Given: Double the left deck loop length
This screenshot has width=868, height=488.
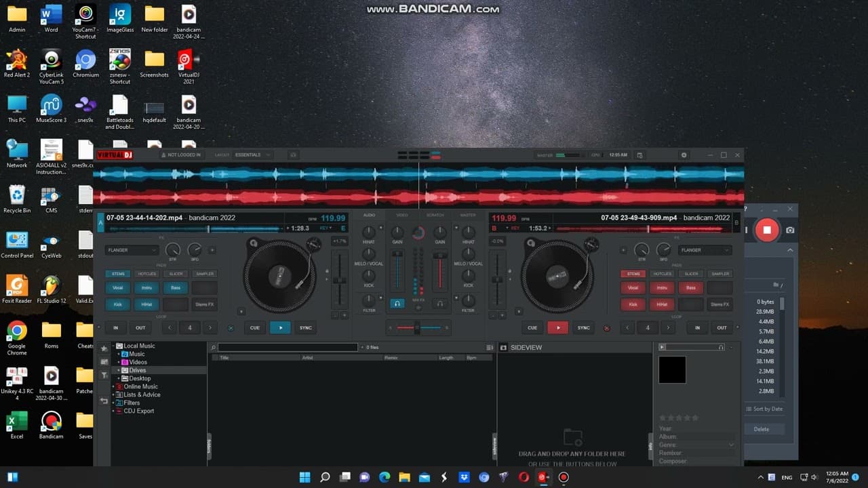Looking at the screenshot, I should [210, 328].
